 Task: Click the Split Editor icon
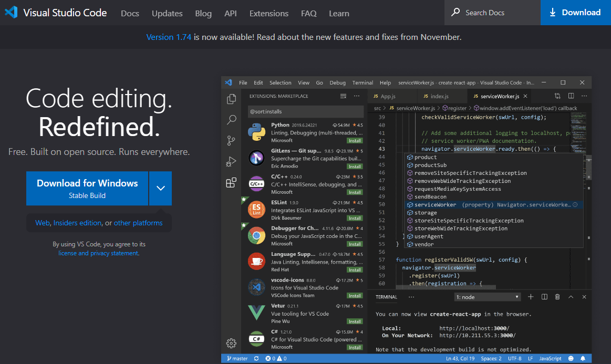click(571, 96)
